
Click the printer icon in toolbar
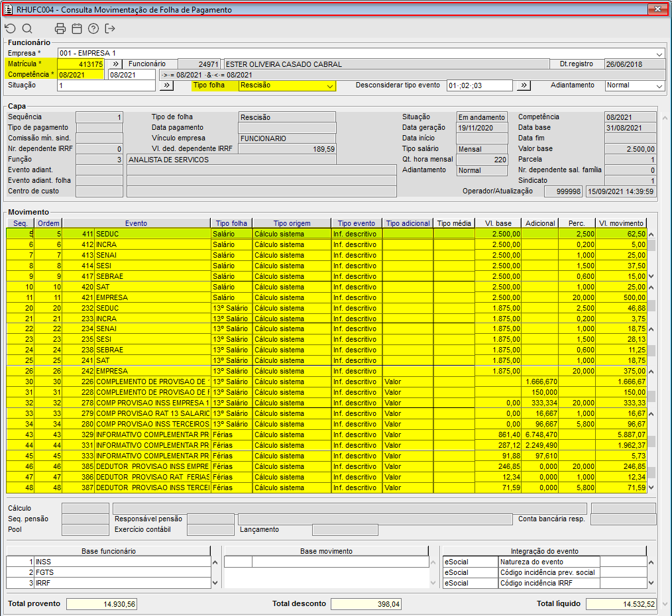60,28
